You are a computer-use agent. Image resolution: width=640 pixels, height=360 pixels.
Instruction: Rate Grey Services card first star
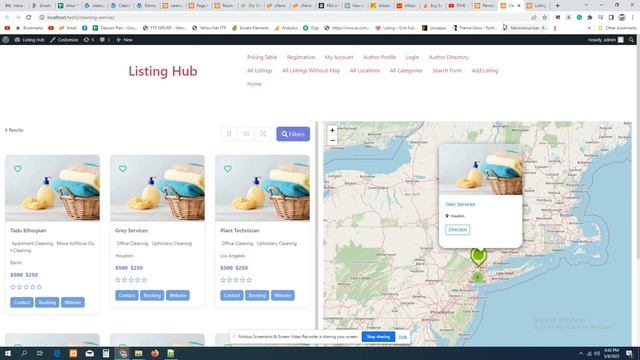[118, 280]
